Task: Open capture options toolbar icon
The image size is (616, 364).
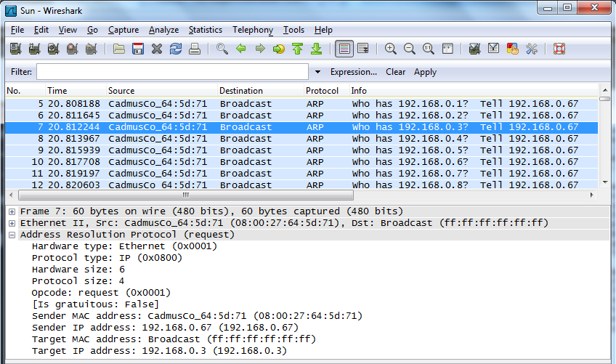Action: [x=35, y=49]
